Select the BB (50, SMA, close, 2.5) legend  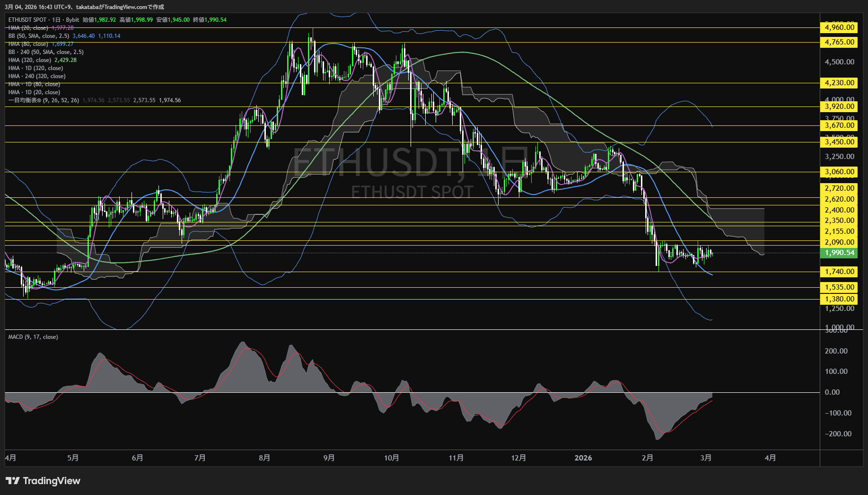pyautogui.click(x=39, y=36)
